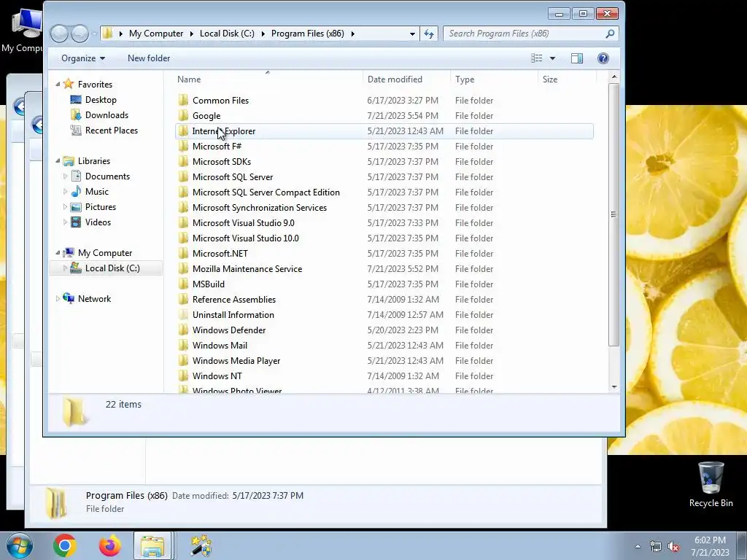Click the Back navigation arrow button
The image size is (747, 560).
click(59, 34)
